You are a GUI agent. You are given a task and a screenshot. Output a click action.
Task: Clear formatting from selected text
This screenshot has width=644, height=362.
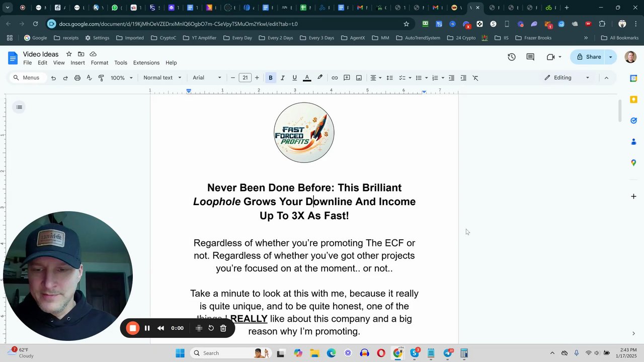click(x=475, y=78)
